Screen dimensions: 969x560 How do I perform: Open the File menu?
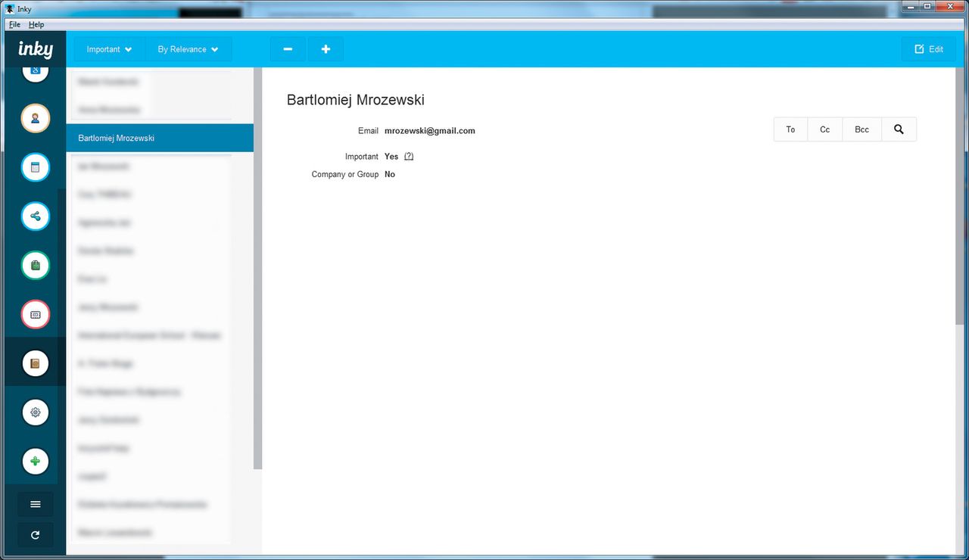tap(14, 25)
